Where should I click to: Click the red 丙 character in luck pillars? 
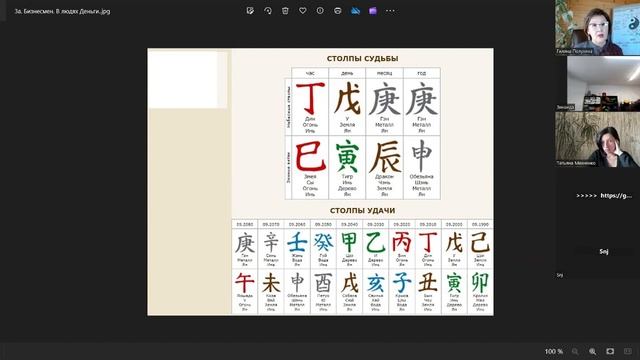[402, 242]
